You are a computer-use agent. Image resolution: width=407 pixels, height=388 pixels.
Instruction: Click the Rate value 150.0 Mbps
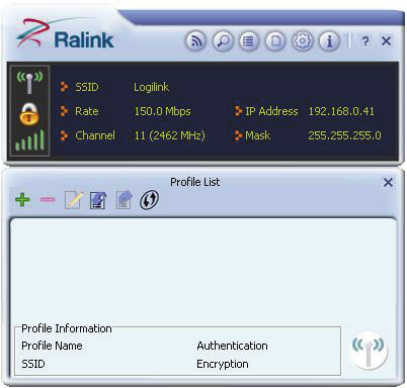[x=162, y=111]
